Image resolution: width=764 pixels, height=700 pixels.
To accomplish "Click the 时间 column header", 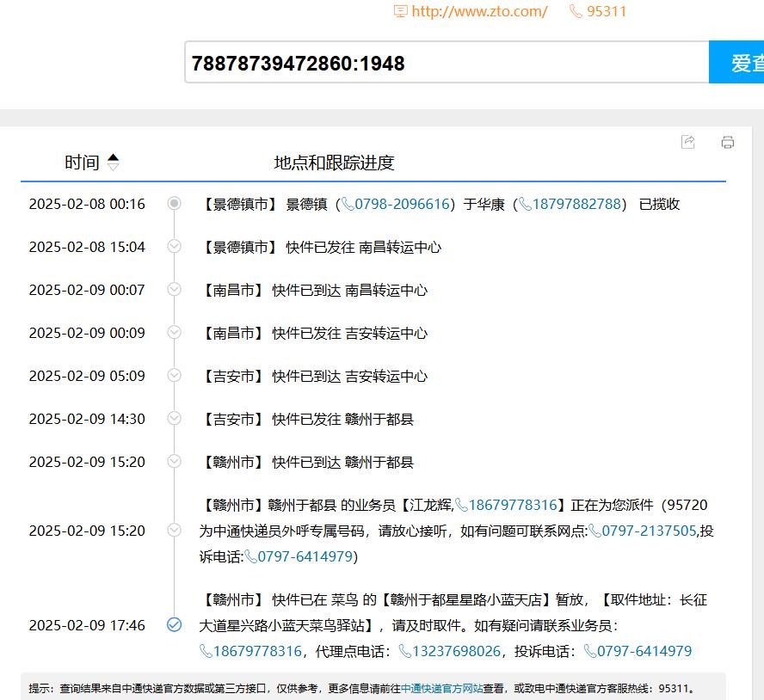I will [x=82, y=163].
